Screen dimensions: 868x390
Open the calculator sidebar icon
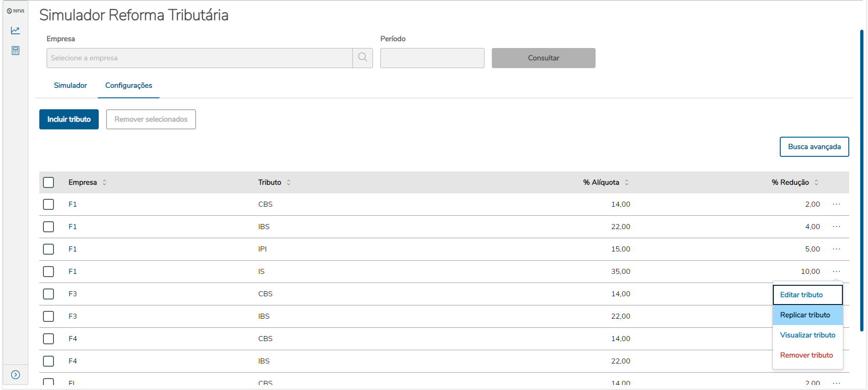pos(16,51)
